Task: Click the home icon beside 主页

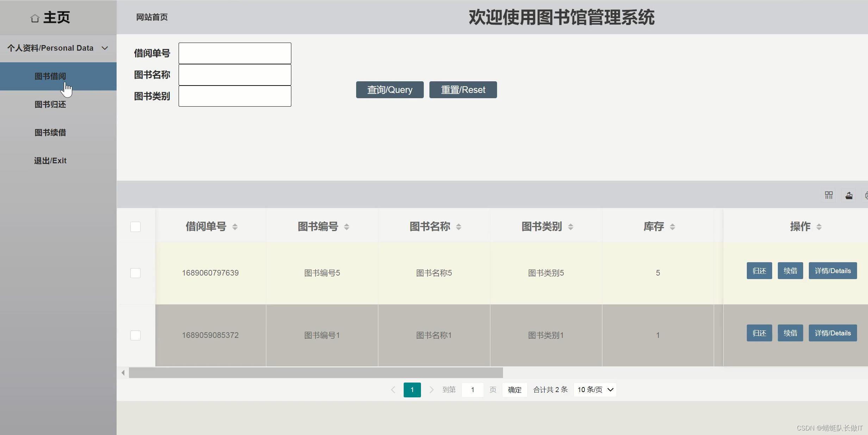Action: [x=35, y=18]
